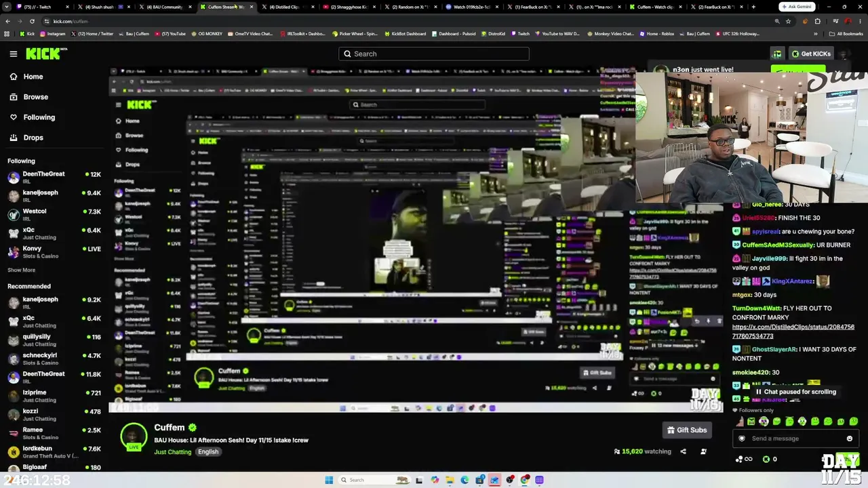
Task: Open the purple grid app on taskbar
Action: [540, 480]
